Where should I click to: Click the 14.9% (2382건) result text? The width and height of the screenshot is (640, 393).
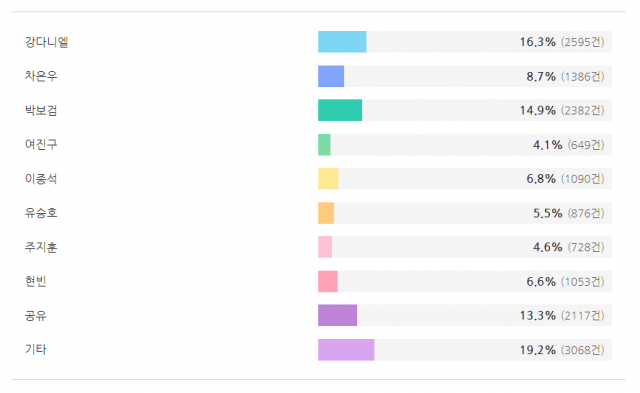(x=562, y=110)
